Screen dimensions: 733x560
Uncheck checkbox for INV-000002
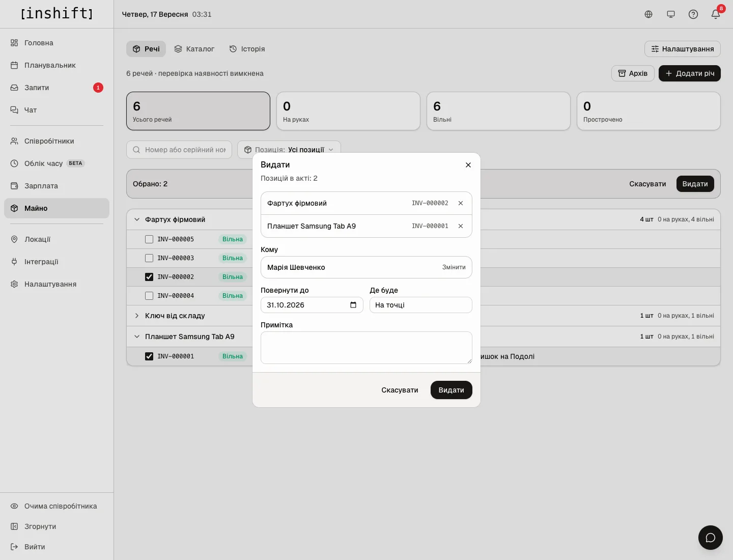tap(149, 277)
